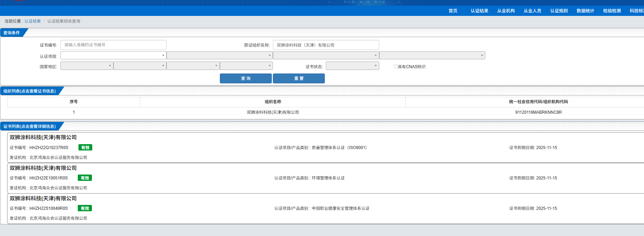Focus the 获证组织名称 input field

326,45
